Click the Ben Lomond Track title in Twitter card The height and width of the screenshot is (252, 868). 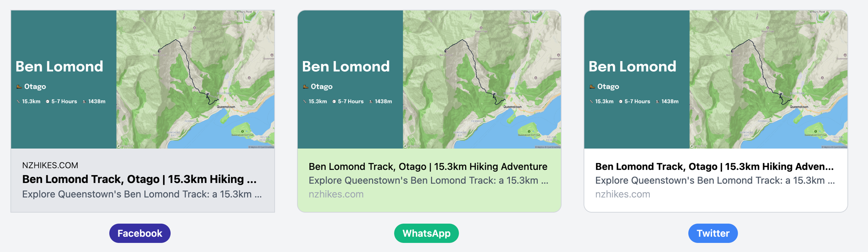click(714, 166)
